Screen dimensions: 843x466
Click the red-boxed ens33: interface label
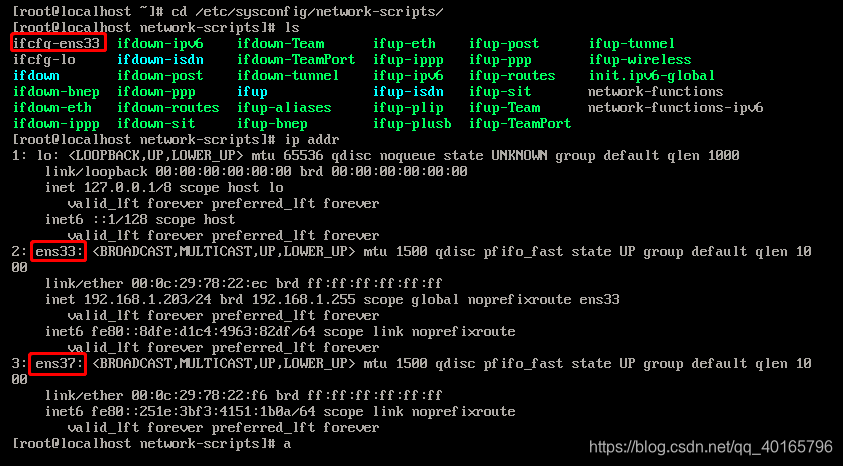(59, 251)
